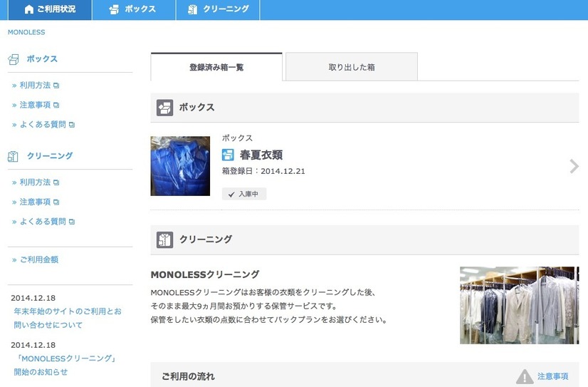Click the MONOLESSクリーニング heading

coord(205,274)
